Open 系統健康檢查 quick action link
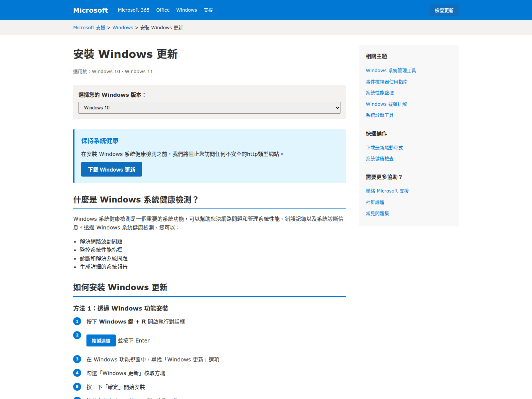 pyautogui.click(x=380, y=159)
